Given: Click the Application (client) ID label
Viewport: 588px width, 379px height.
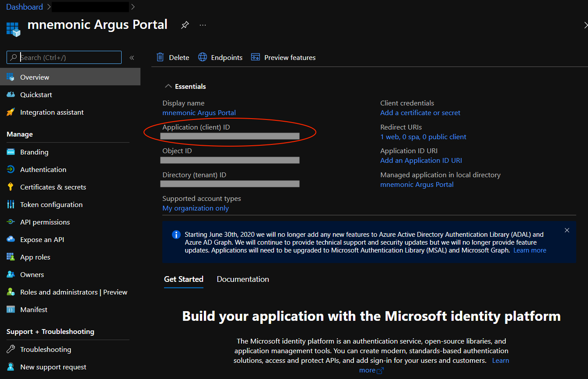Looking at the screenshot, I should click(x=196, y=127).
